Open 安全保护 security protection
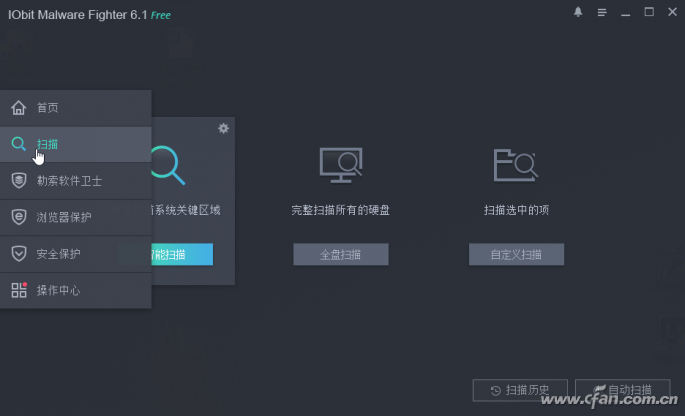 tap(76, 254)
